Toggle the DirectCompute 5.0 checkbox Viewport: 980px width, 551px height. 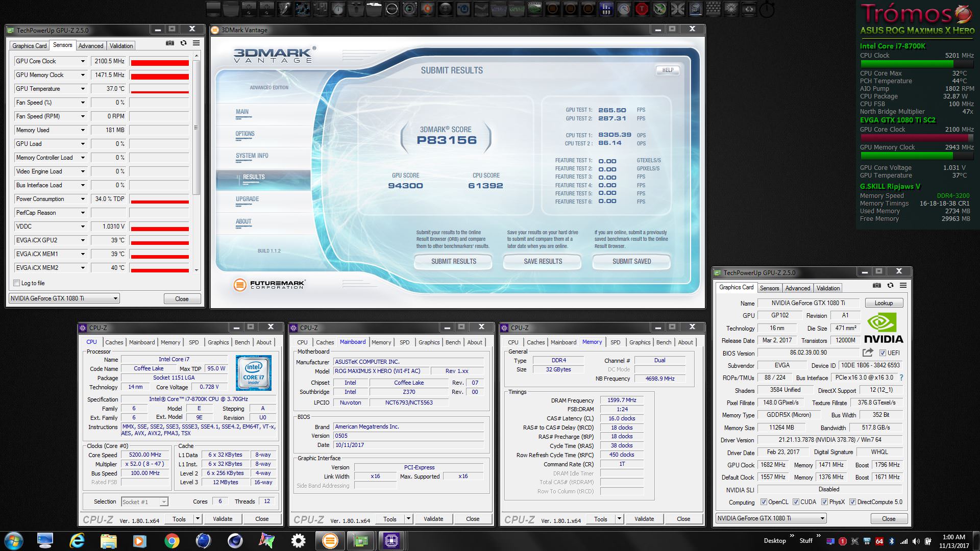pyautogui.click(x=852, y=502)
